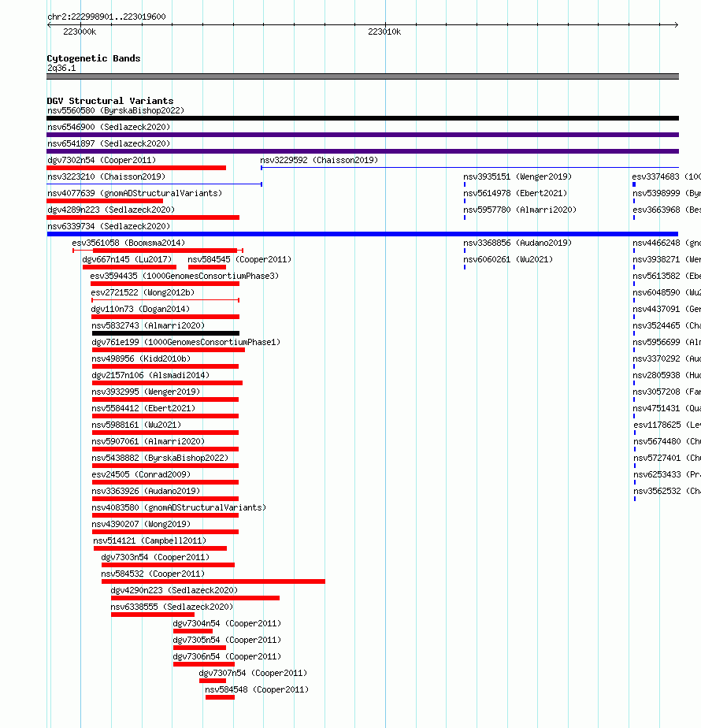Click dgv7305n54 (Cooper2011) label
701x728 pixels.
click(227, 641)
